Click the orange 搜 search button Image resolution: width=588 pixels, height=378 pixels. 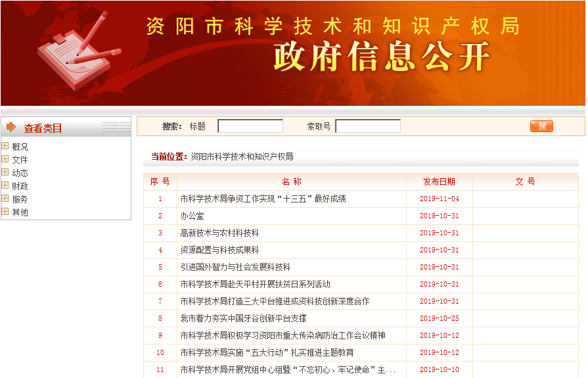pyautogui.click(x=541, y=126)
